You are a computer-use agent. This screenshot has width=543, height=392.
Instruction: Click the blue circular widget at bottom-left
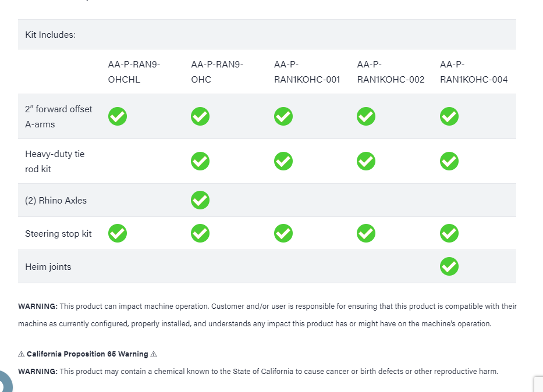pos(5,382)
